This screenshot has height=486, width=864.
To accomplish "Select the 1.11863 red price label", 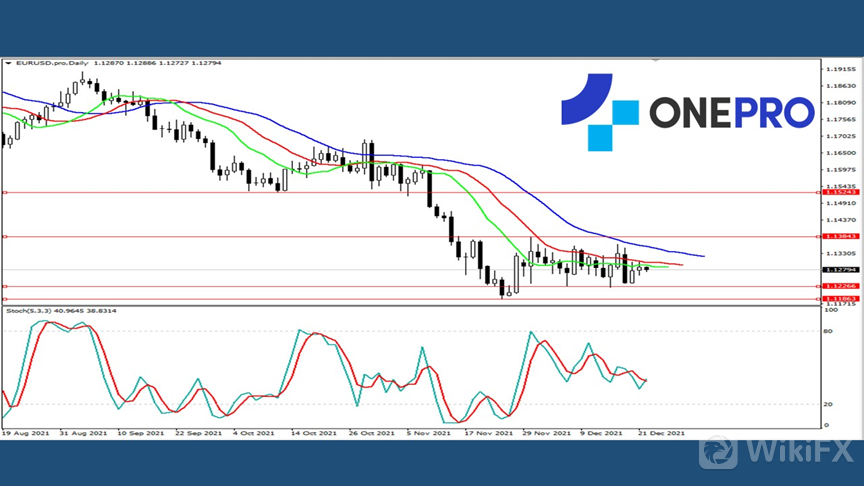I will coord(838,299).
